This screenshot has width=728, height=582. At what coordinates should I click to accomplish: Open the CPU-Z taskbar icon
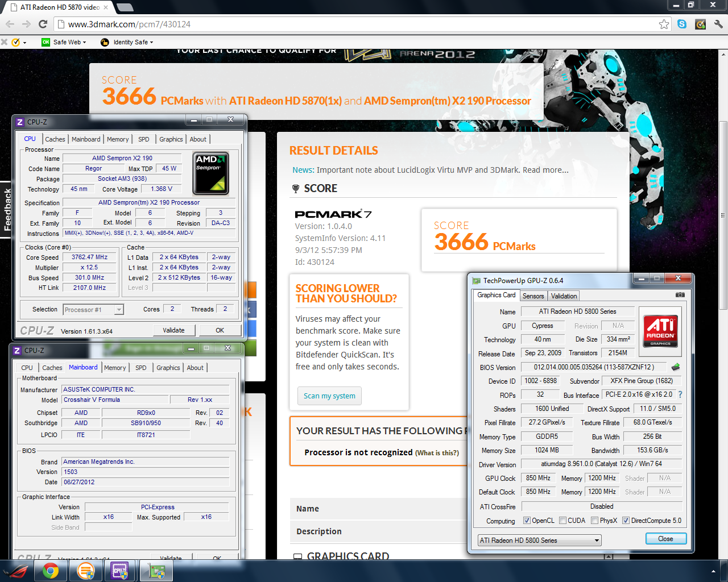120,571
